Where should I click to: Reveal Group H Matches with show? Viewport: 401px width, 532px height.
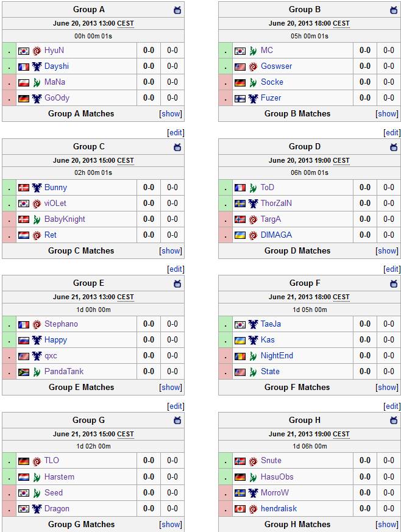387,525
